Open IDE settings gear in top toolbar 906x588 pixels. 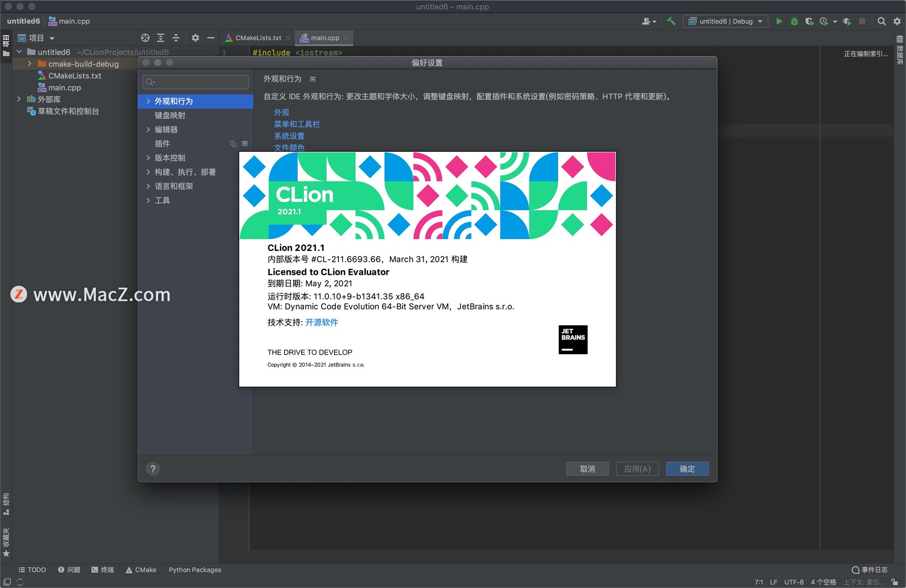(x=897, y=21)
